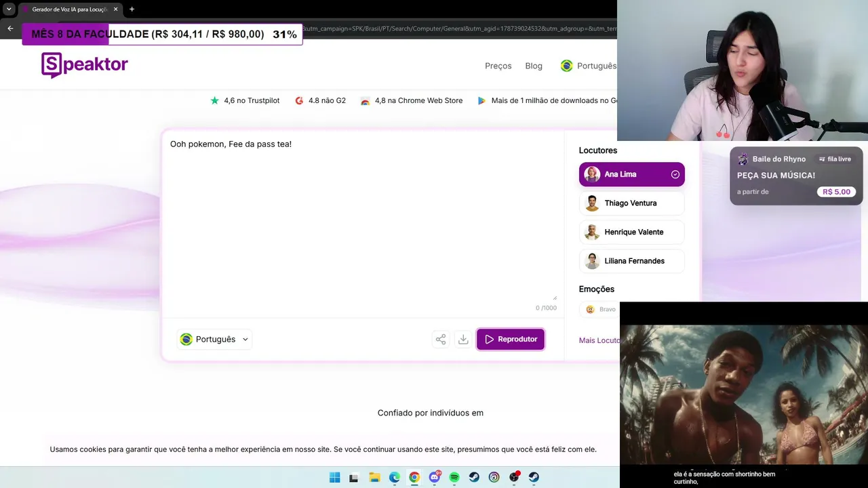
Task: Open File Explorer from the taskbar
Action: [374, 477]
